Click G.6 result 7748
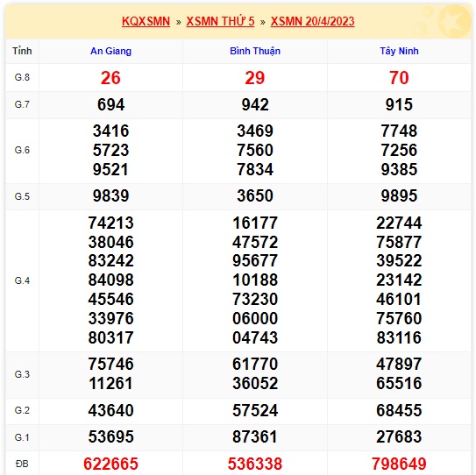The image size is (476, 475). pyautogui.click(x=399, y=131)
